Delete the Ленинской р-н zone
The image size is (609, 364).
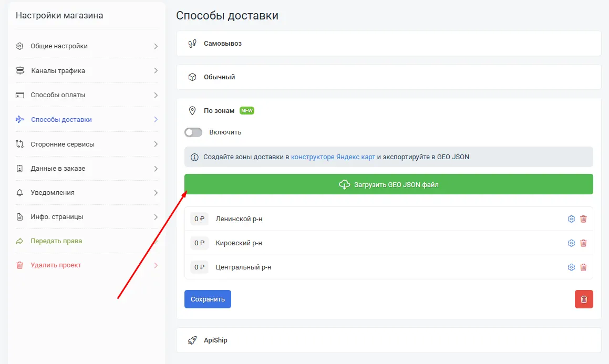[x=583, y=219]
